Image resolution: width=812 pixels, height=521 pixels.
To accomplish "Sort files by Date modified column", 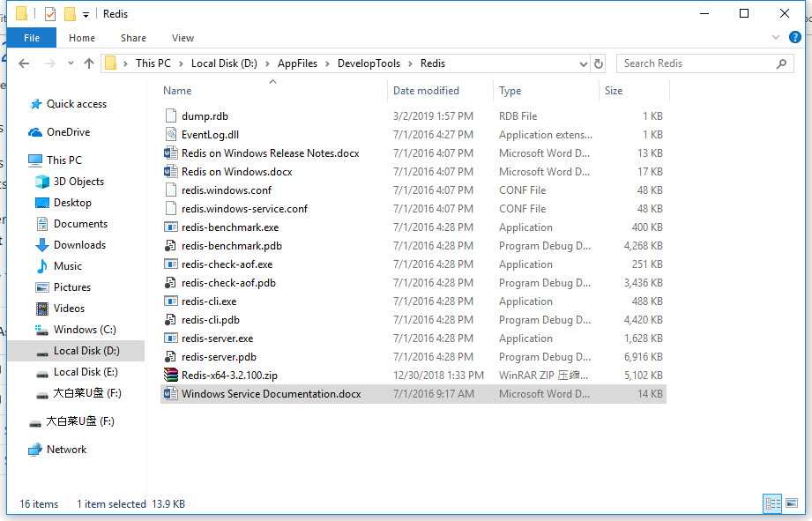I will [426, 91].
